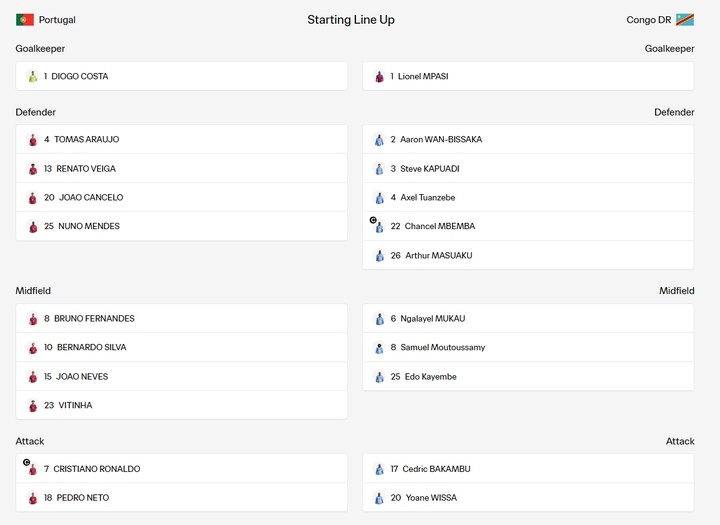Click Aaron Wan-Bissaka's jersey icon
Viewport: 720px width, 525px height.
pos(379,140)
